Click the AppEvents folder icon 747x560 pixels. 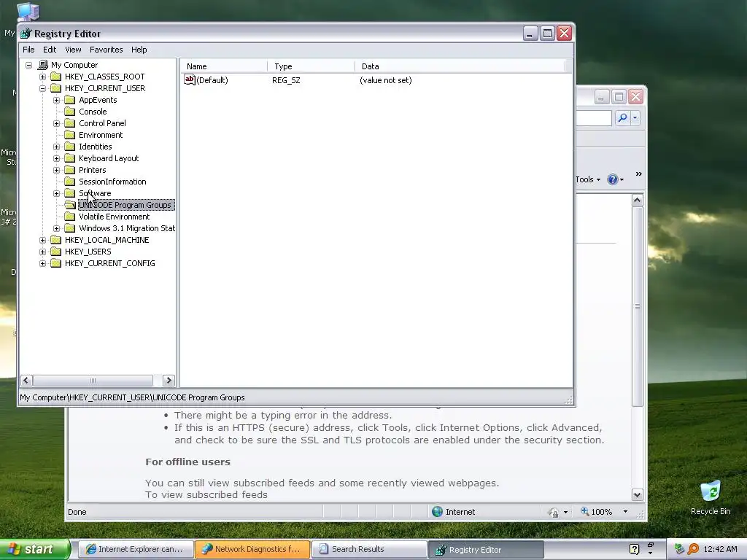point(70,99)
